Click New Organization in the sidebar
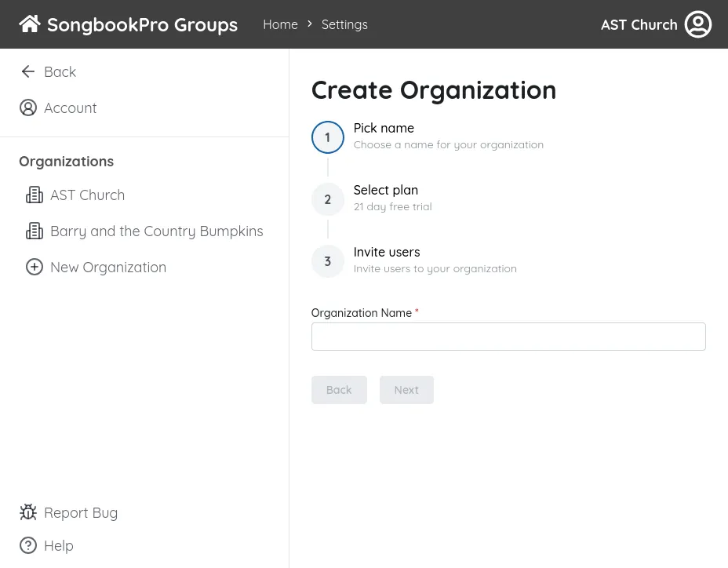This screenshot has height=568, width=728. point(108,267)
